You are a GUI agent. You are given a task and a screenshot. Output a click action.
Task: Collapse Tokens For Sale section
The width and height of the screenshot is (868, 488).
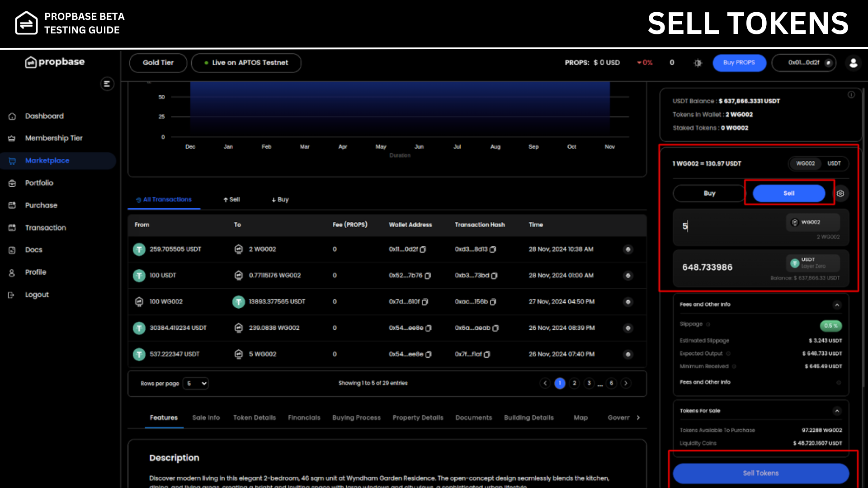tap(837, 411)
